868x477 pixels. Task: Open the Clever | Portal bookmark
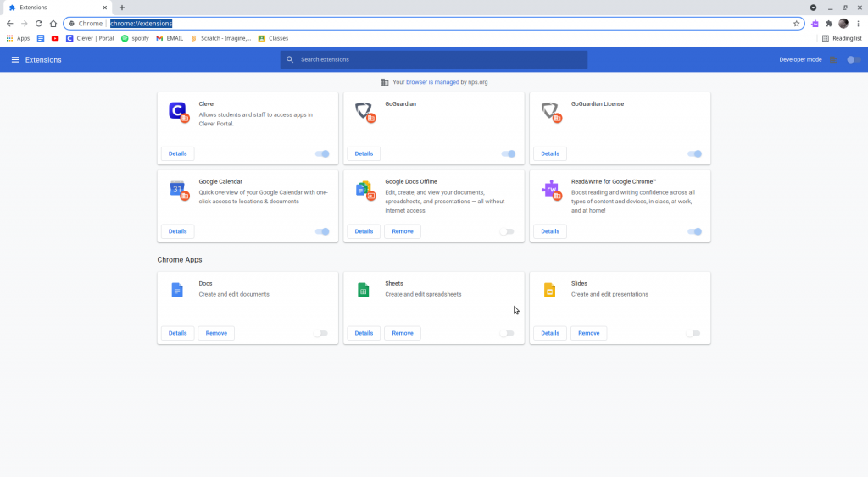(x=90, y=38)
